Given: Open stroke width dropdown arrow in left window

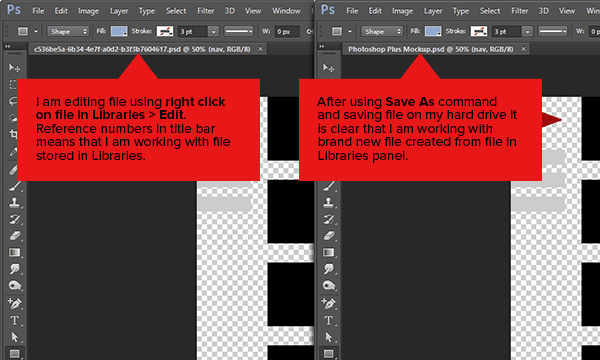Looking at the screenshot, I should (213, 31).
